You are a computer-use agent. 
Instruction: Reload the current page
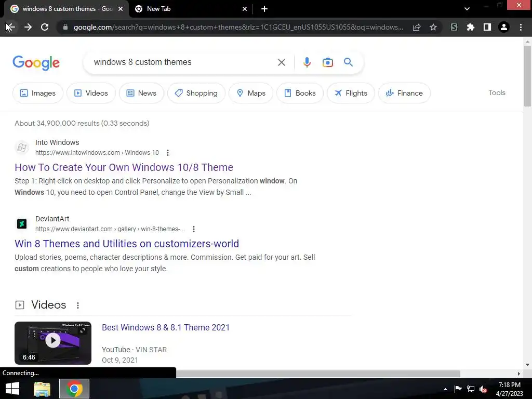45,27
